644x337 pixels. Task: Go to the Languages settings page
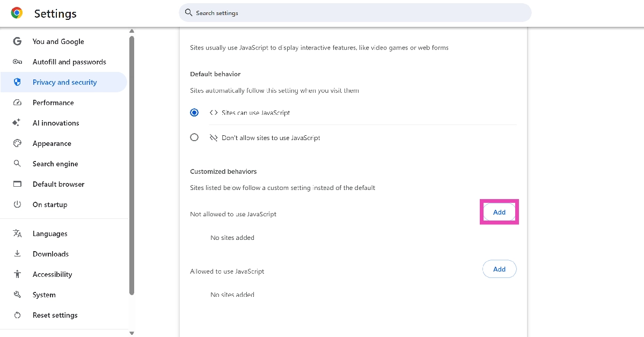click(50, 233)
